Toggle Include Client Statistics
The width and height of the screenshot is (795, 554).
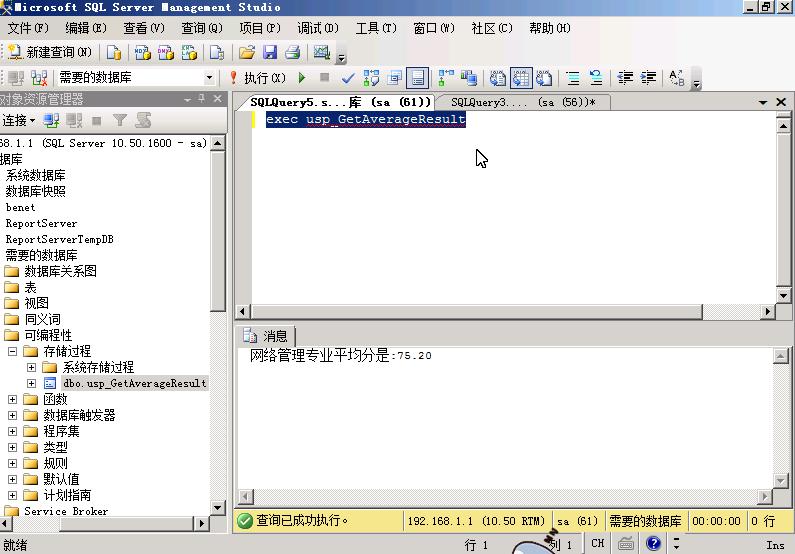click(469, 78)
